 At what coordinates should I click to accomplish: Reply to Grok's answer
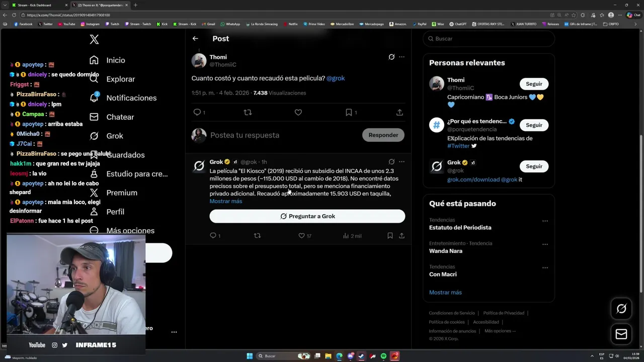click(x=213, y=235)
